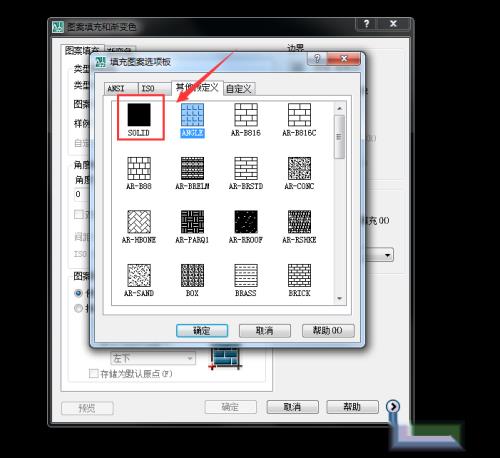
Task: Confirm pattern with 确定 in palette dialog
Action: click(202, 331)
